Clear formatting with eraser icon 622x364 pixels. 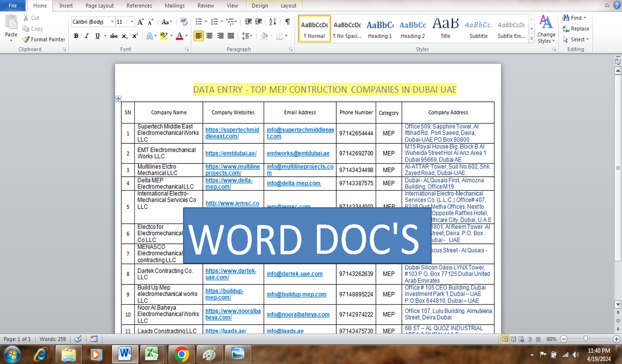[184, 22]
